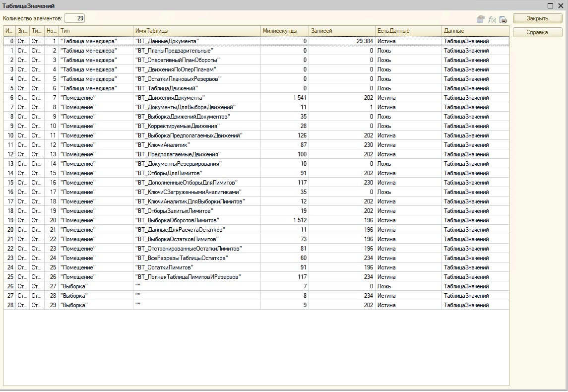568x392 pixels.
Task: Click the 1 512 milliseconds value
Action: (x=300, y=220)
